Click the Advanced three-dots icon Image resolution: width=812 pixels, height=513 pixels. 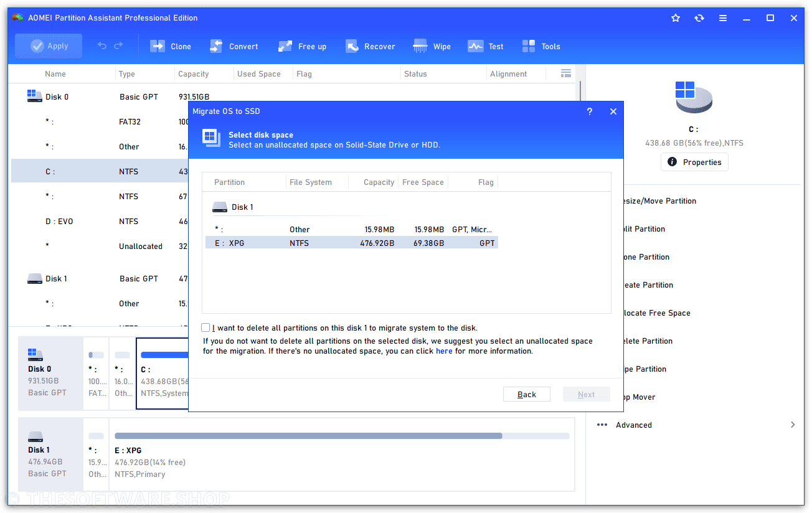[602, 425]
